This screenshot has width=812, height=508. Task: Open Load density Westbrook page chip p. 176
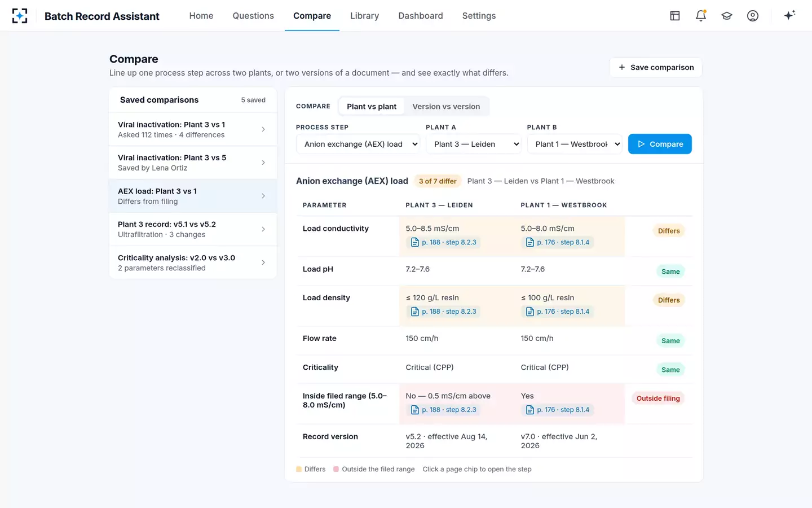[557, 312]
